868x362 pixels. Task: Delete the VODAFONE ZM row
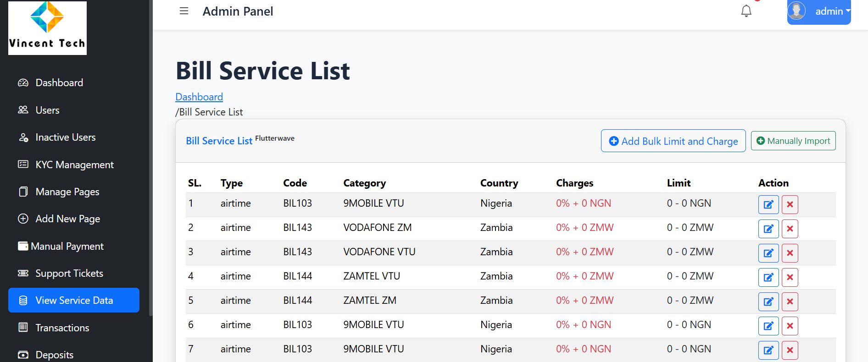(790, 229)
